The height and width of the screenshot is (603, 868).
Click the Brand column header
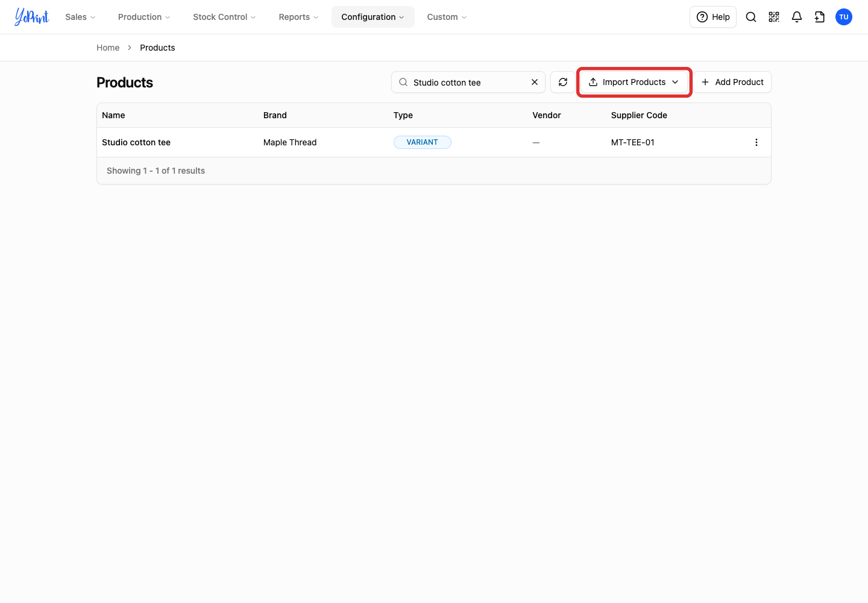point(275,115)
